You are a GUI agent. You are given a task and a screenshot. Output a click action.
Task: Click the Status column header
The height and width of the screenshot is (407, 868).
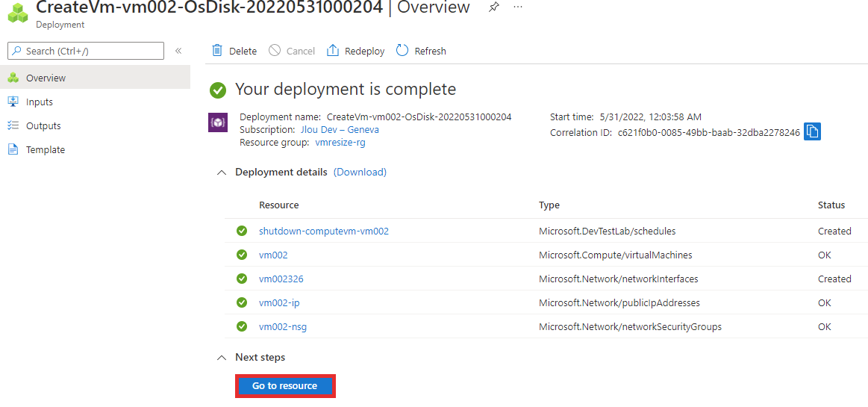coord(831,205)
